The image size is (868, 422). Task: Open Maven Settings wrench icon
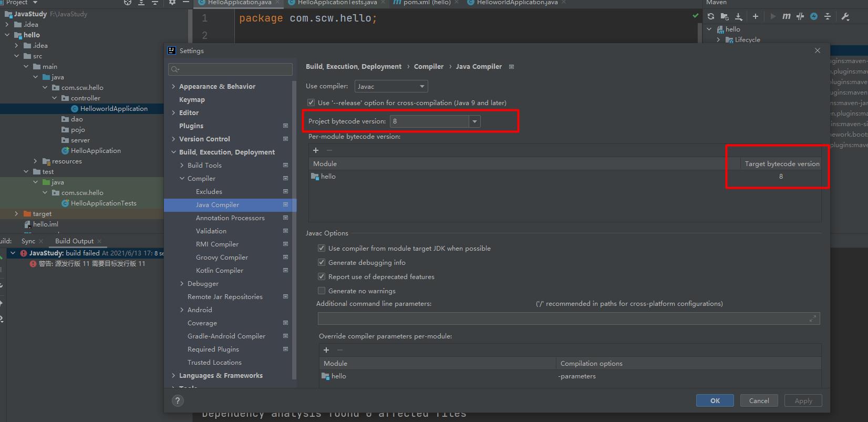click(845, 16)
